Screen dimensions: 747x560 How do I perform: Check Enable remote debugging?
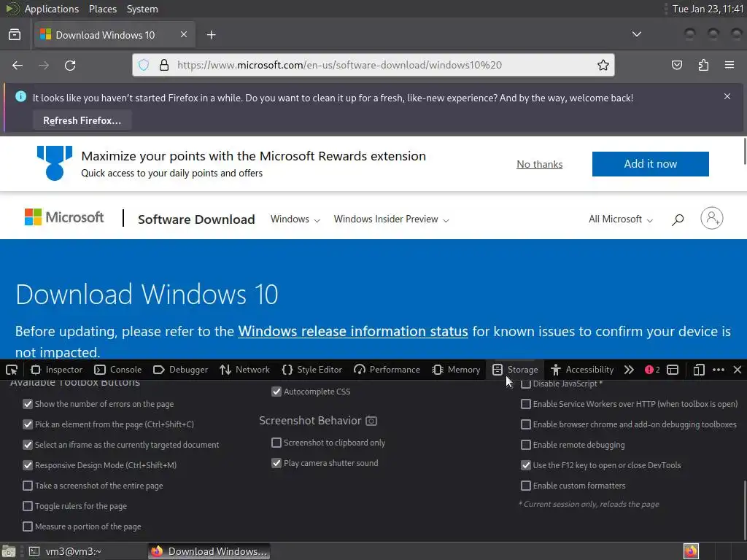[525, 445]
